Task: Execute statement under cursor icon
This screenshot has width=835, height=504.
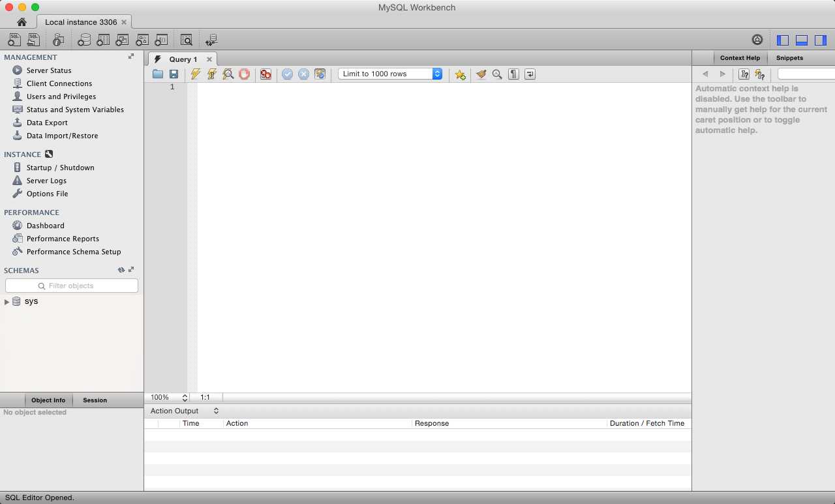Action: tap(211, 74)
